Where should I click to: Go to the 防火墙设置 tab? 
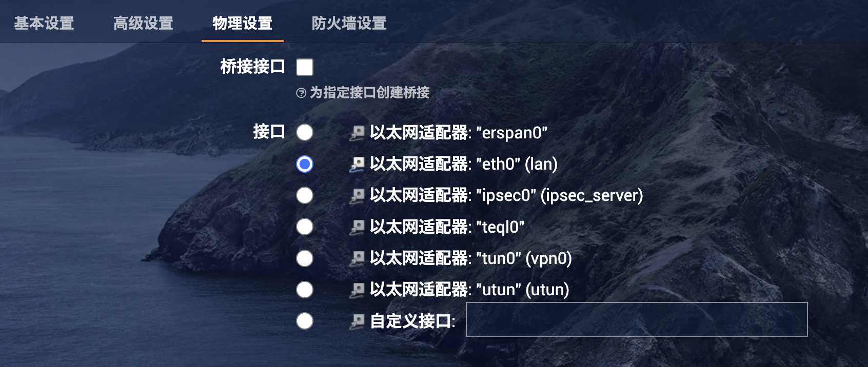pos(349,23)
